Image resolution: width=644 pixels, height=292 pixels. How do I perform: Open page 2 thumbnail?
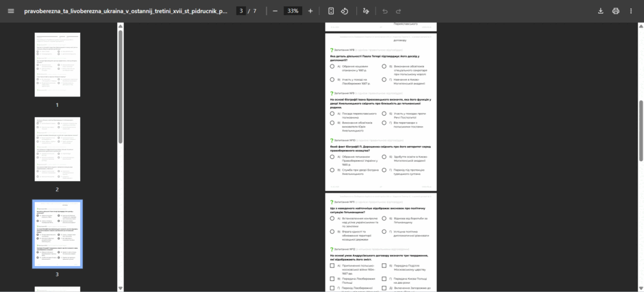click(x=57, y=149)
